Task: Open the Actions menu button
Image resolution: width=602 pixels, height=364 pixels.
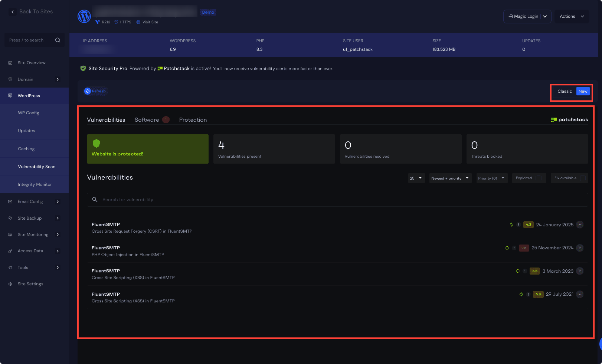Action: click(x=572, y=16)
